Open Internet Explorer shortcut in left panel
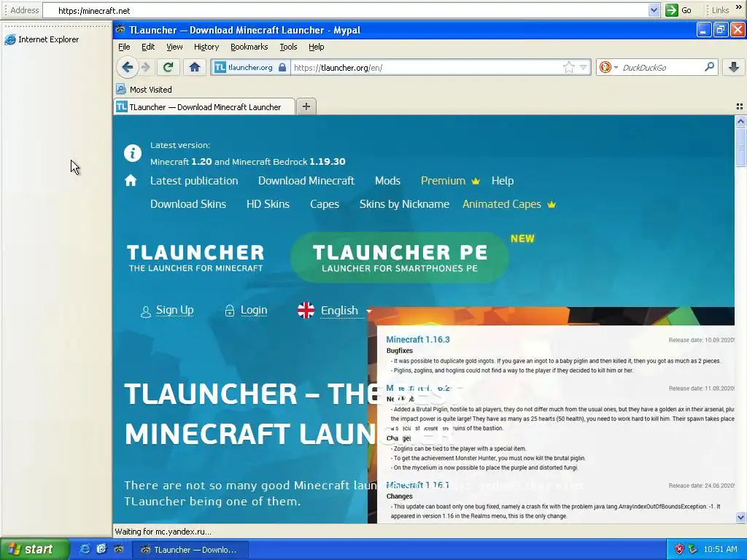This screenshot has width=747, height=560. coord(42,39)
